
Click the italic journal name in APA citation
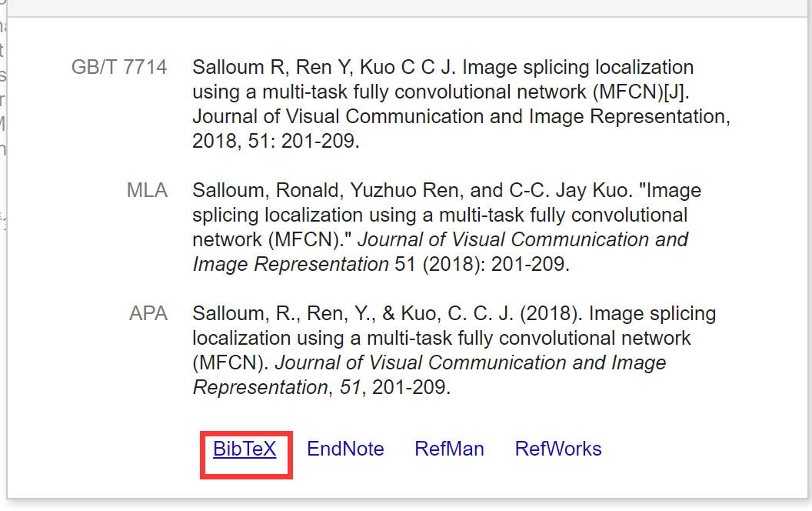[429, 375]
